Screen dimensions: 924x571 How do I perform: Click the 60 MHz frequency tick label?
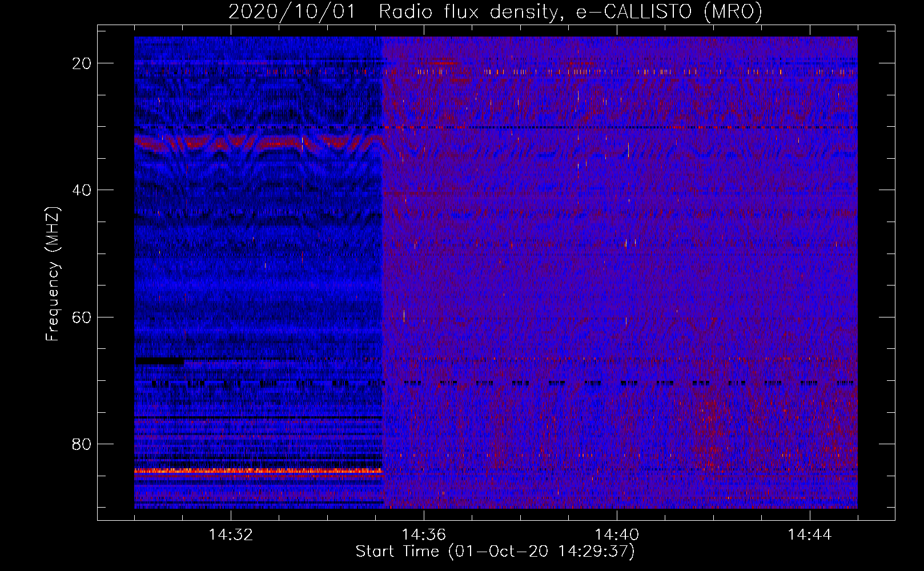82,317
